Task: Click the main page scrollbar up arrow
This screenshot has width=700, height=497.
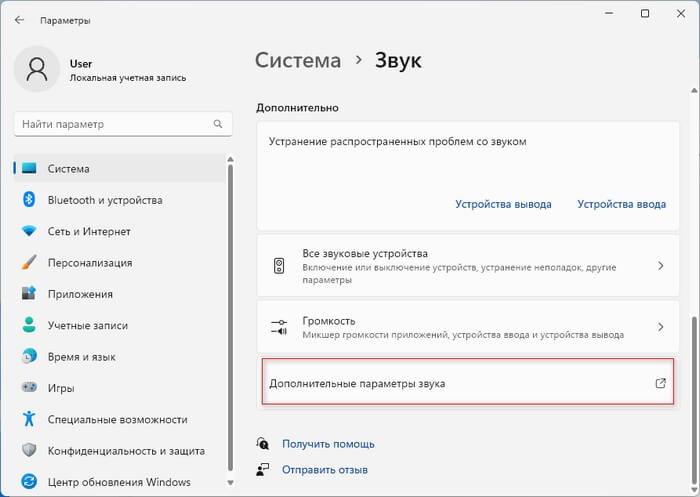Action: (x=694, y=91)
